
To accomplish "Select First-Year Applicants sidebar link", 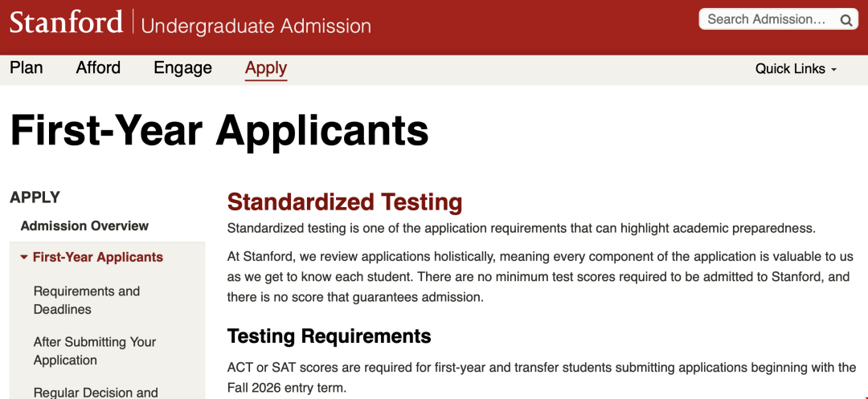I will click(x=98, y=257).
